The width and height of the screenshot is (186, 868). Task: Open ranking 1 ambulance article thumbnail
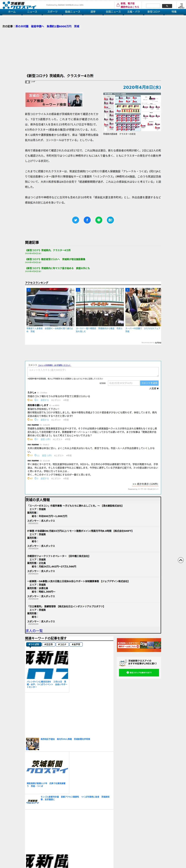(50, 307)
